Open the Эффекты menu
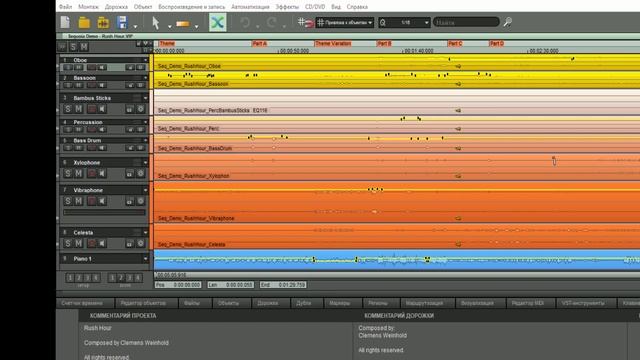640x360 pixels. (287, 7)
